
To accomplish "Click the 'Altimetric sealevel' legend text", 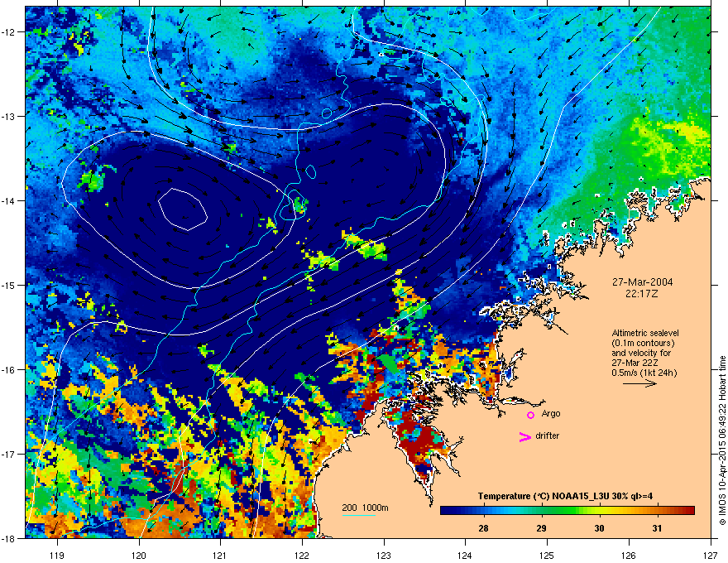I will (645, 333).
